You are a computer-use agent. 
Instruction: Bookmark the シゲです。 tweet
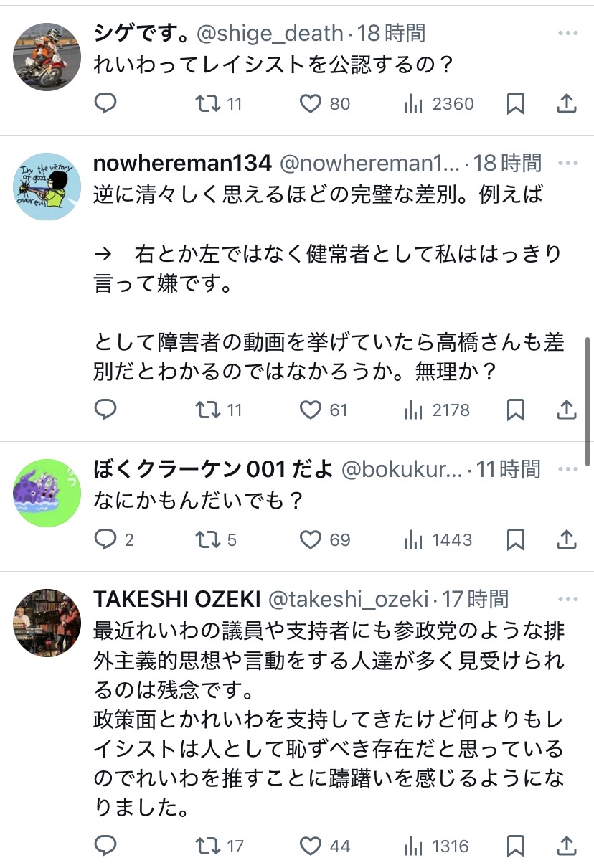(516, 104)
